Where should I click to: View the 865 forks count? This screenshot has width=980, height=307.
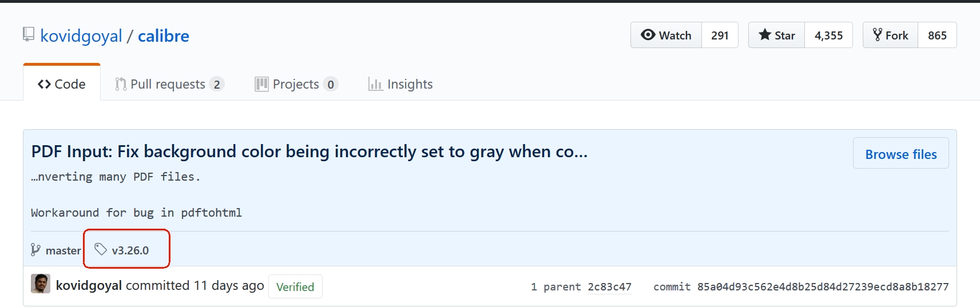click(x=937, y=35)
